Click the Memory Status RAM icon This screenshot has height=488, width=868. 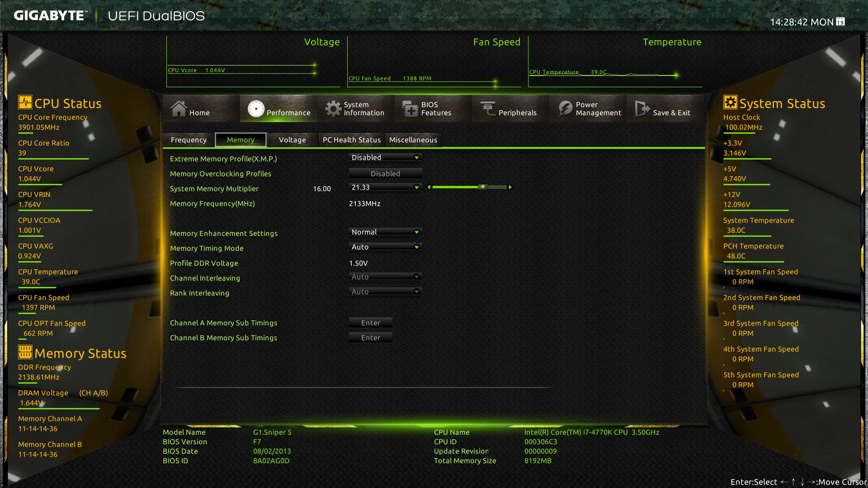pyautogui.click(x=25, y=352)
